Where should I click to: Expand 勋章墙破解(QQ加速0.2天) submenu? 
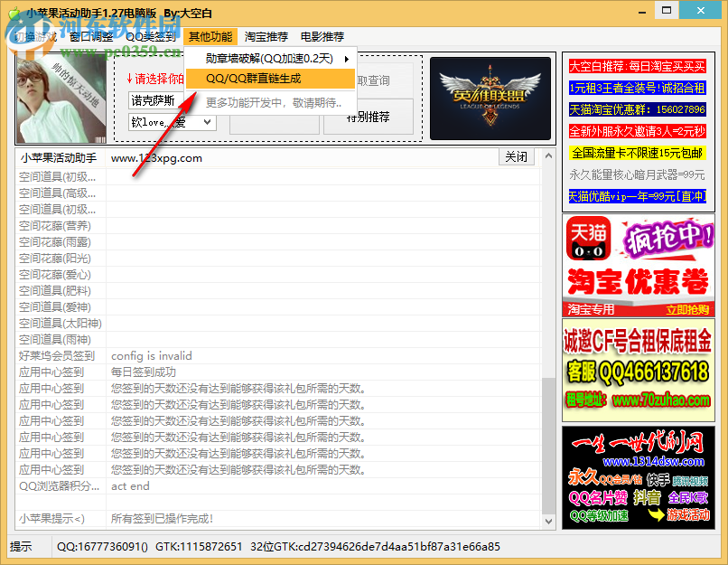coord(270,59)
